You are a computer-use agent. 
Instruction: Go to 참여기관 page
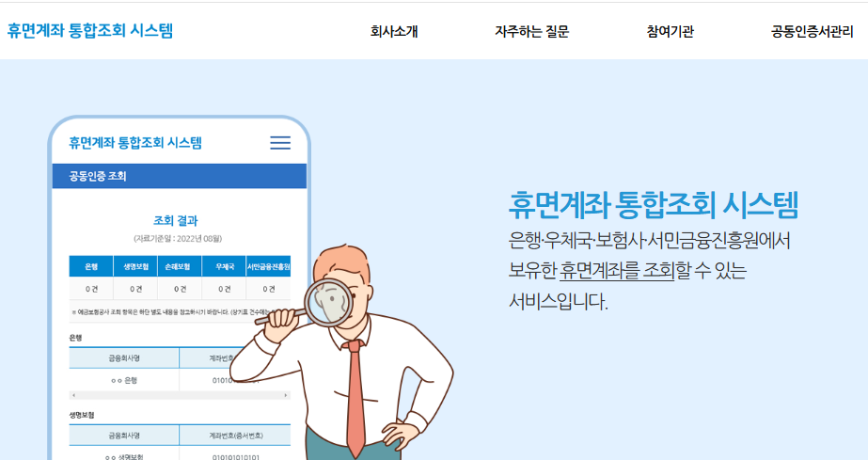(670, 31)
